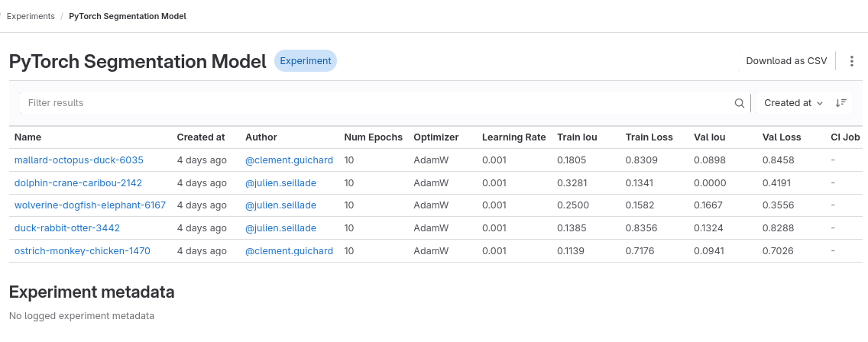Image resolution: width=868 pixels, height=342 pixels.
Task: Open @clement.guichard author in mallard row
Action: pyautogui.click(x=289, y=160)
